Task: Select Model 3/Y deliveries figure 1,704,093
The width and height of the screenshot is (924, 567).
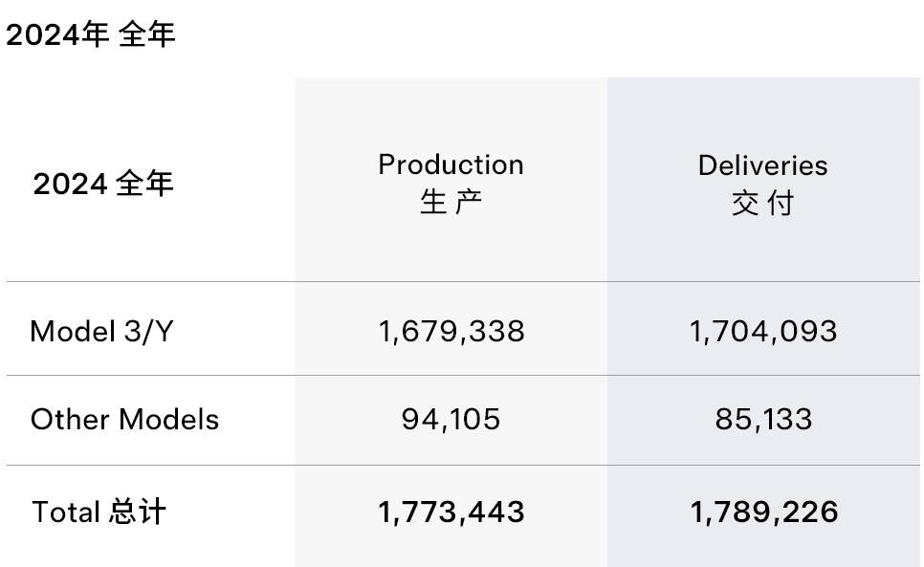Action: point(762,332)
